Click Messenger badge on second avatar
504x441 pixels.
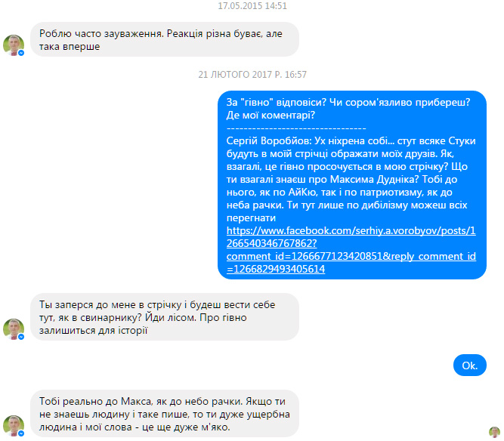click(21, 337)
